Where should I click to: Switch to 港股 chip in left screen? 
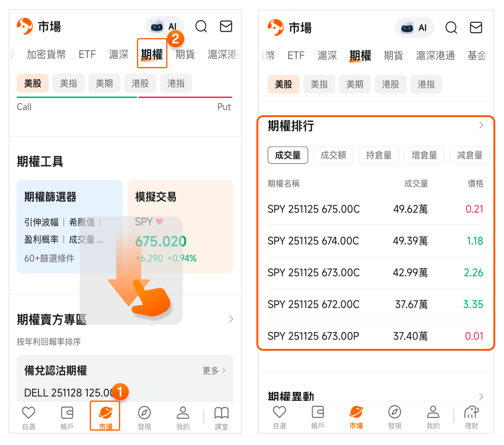coord(140,83)
